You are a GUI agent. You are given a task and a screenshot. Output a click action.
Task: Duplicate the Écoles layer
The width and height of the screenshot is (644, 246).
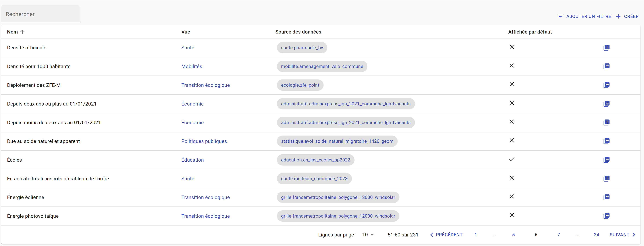point(607,160)
